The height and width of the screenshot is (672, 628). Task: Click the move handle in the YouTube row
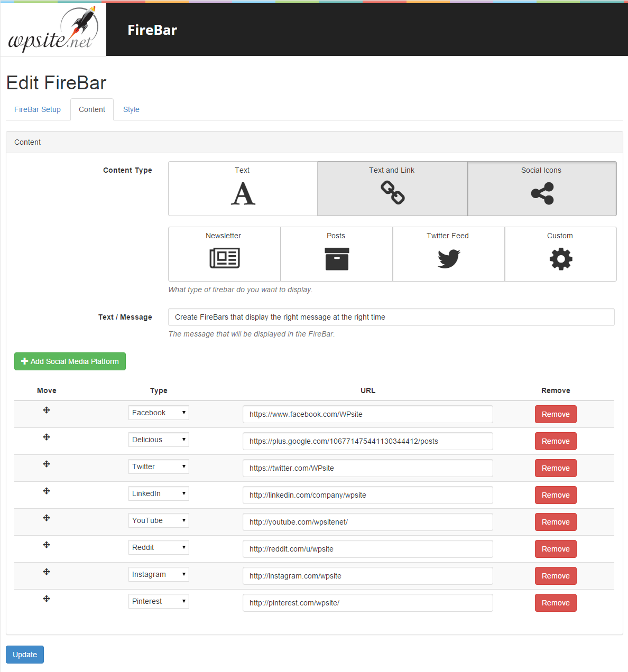pos(47,518)
